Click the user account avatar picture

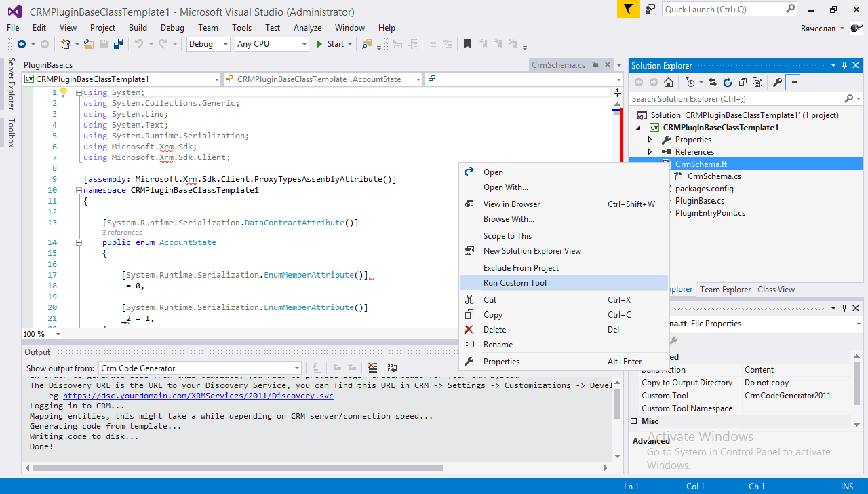[857, 28]
